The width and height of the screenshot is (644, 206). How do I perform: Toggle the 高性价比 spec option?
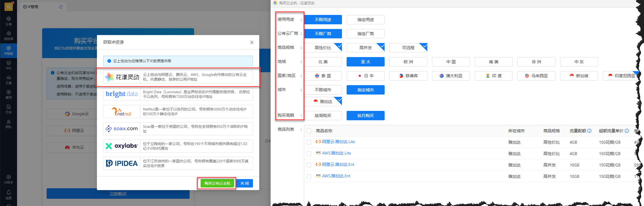click(x=323, y=48)
